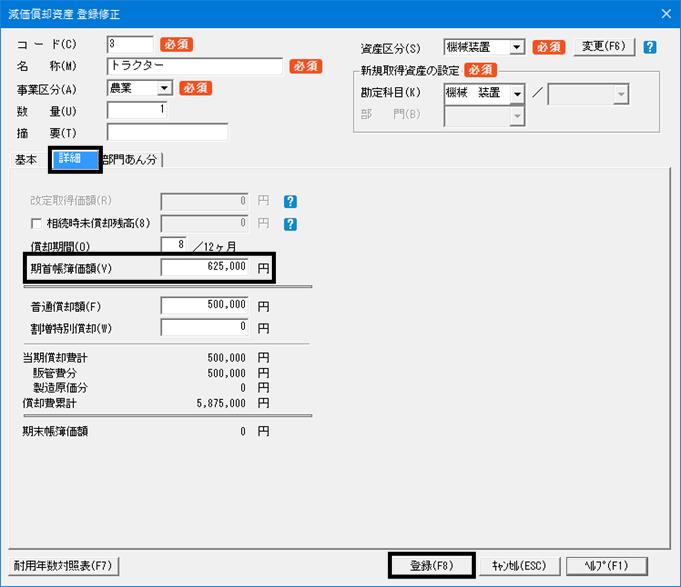Click 償却期間 months field showing 8
Viewport: 681px width, 587px height.
tap(173, 245)
